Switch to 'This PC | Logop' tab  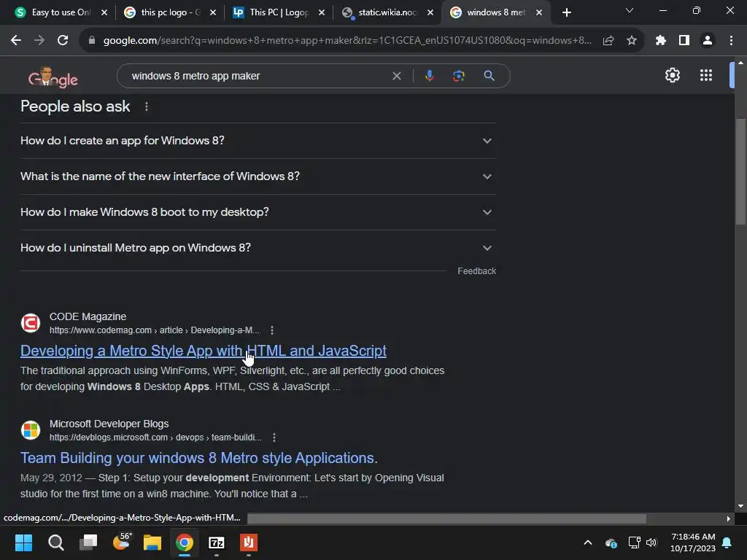[277, 12]
